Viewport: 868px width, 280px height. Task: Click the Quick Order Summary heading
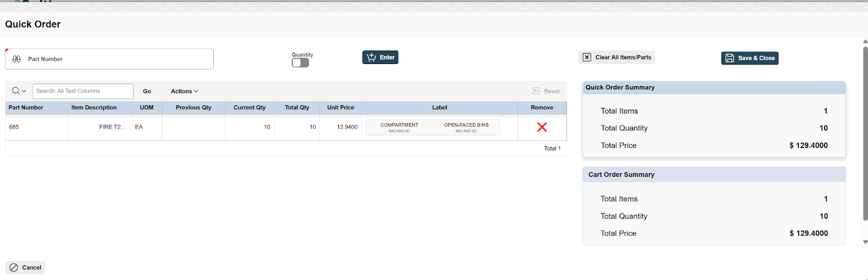coord(620,87)
